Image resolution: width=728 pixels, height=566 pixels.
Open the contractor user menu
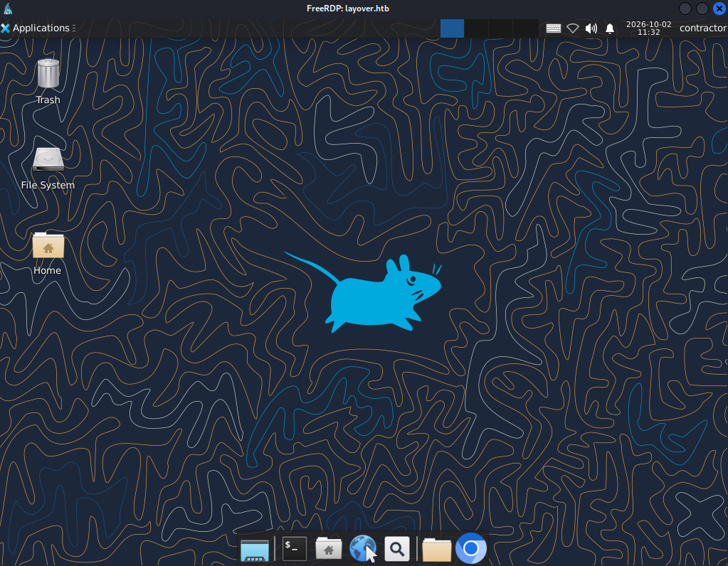[703, 28]
